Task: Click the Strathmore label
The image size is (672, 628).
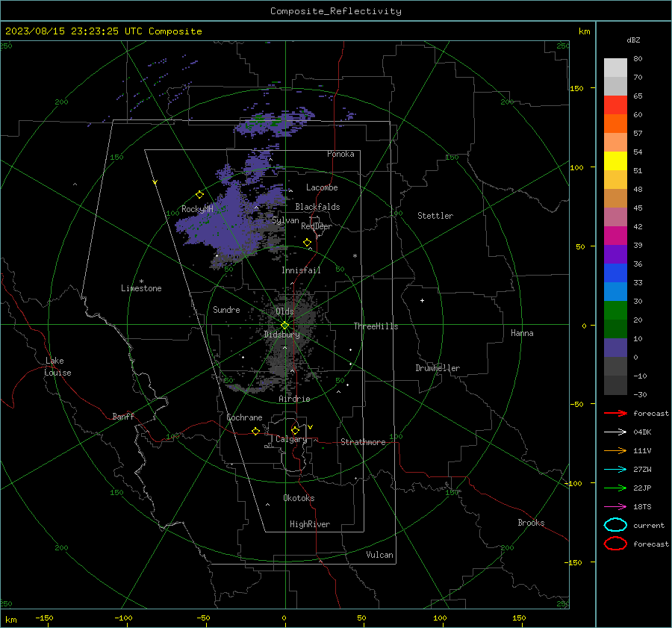Action: pos(363,442)
